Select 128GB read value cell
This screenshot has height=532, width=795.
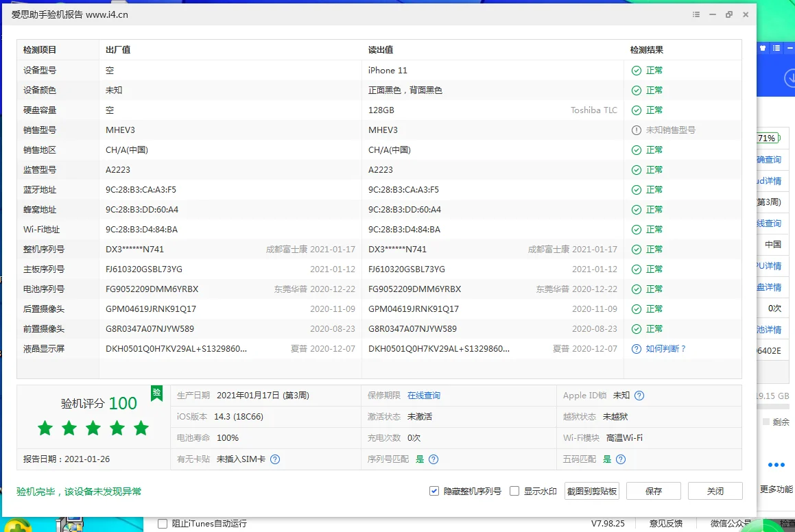(381, 110)
